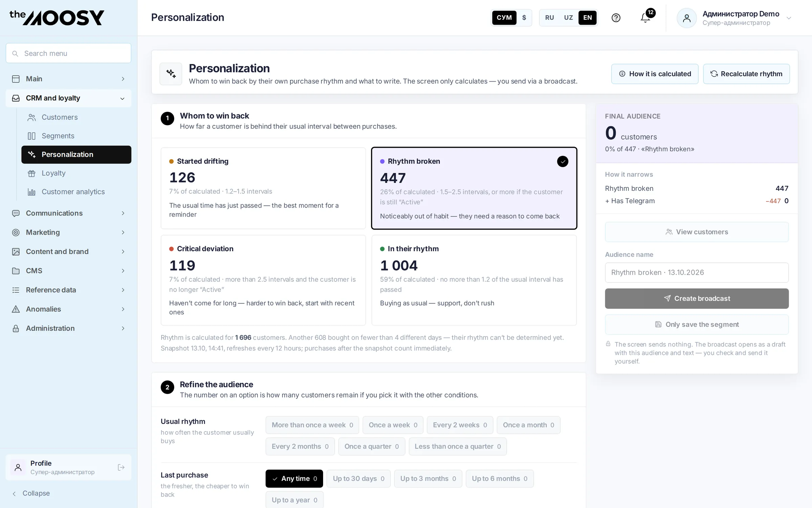The image size is (812, 508).
Task: Select the Critical deviation segment card
Action: (x=263, y=280)
